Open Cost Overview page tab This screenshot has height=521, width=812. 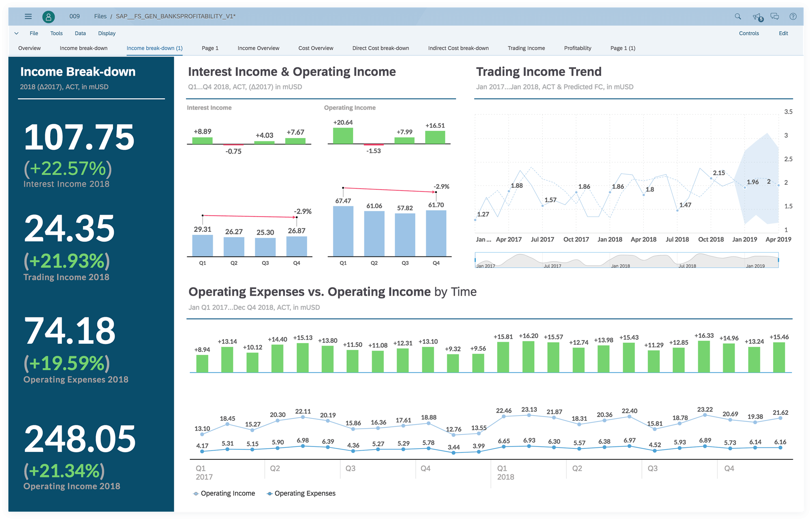tap(314, 48)
